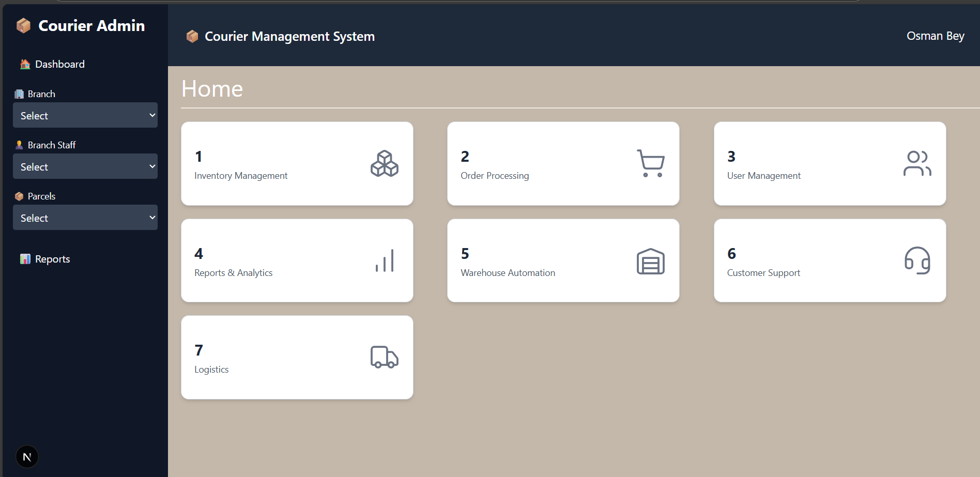Click the number 7 on Logistics card

199,350
